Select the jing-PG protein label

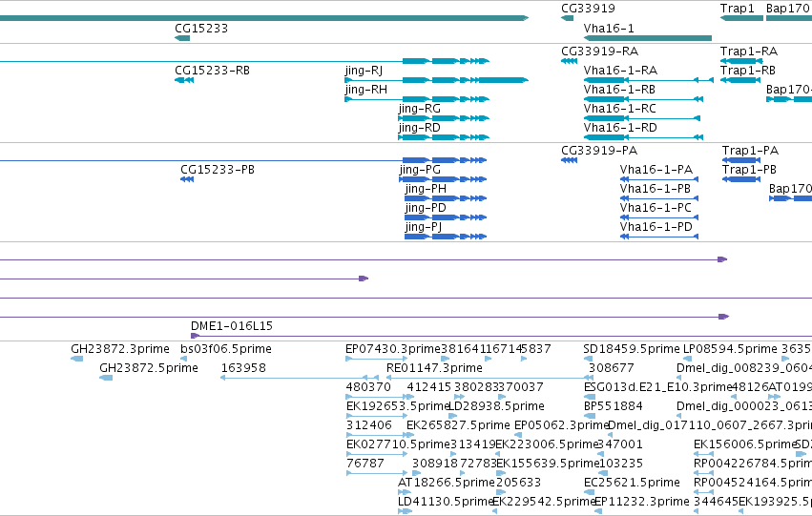420,169
